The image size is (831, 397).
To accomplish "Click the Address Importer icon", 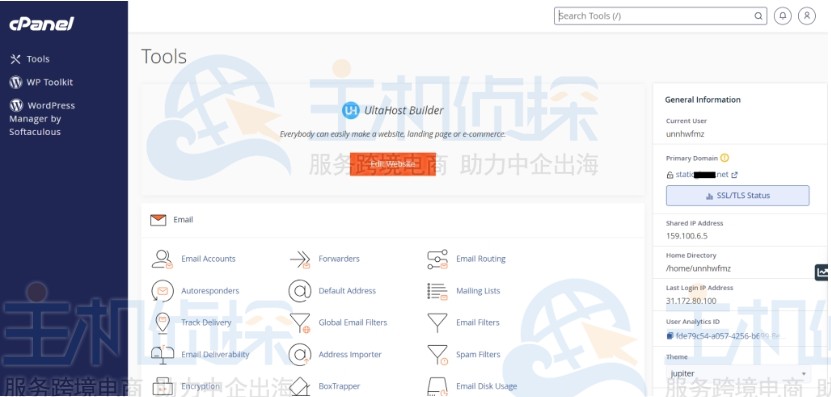I will point(300,354).
